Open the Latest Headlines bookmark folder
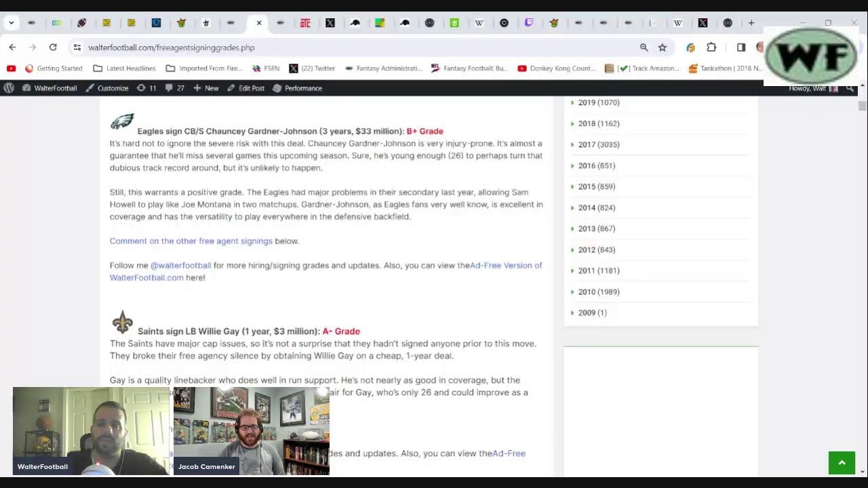This screenshot has width=868, height=488. [x=124, y=68]
